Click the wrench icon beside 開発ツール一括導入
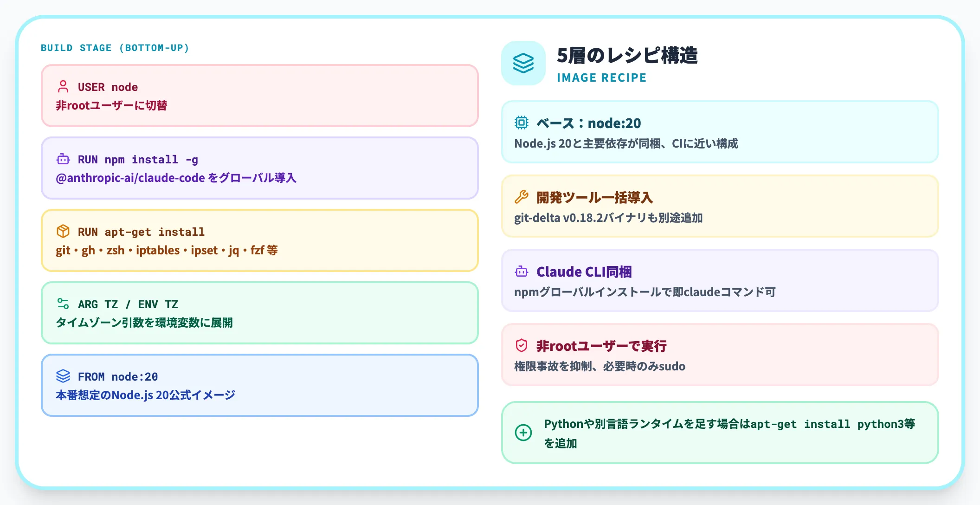Image resolution: width=980 pixels, height=505 pixels. click(522, 197)
